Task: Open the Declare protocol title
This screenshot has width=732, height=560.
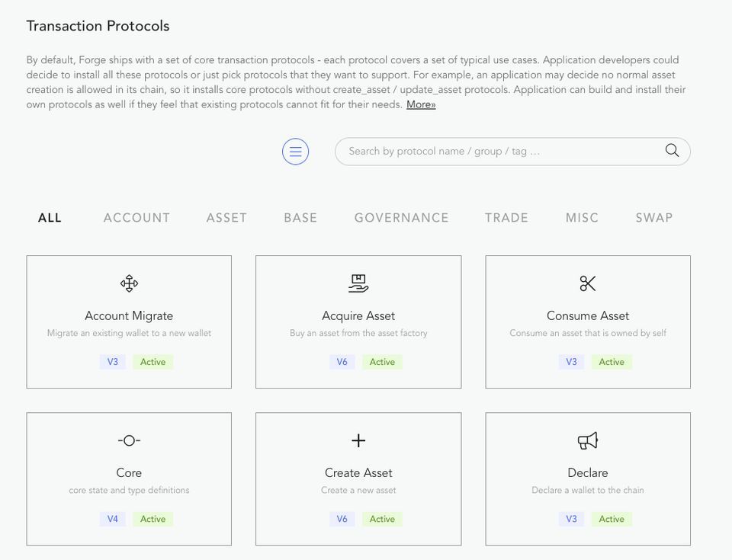Action: pos(587,472)
